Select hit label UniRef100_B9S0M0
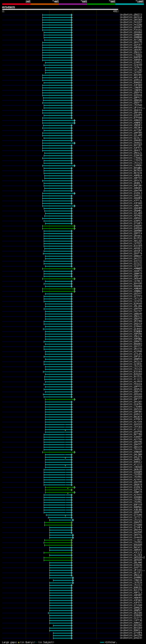Screen dimensions: 146x644 131,75
